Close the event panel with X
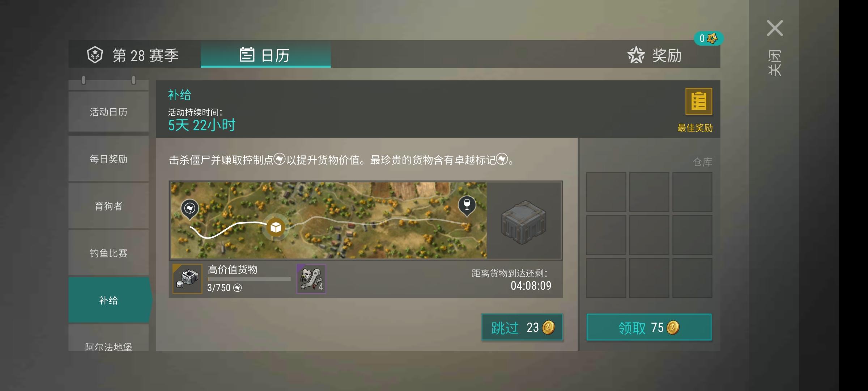868x391 pixels. point(775,28)
